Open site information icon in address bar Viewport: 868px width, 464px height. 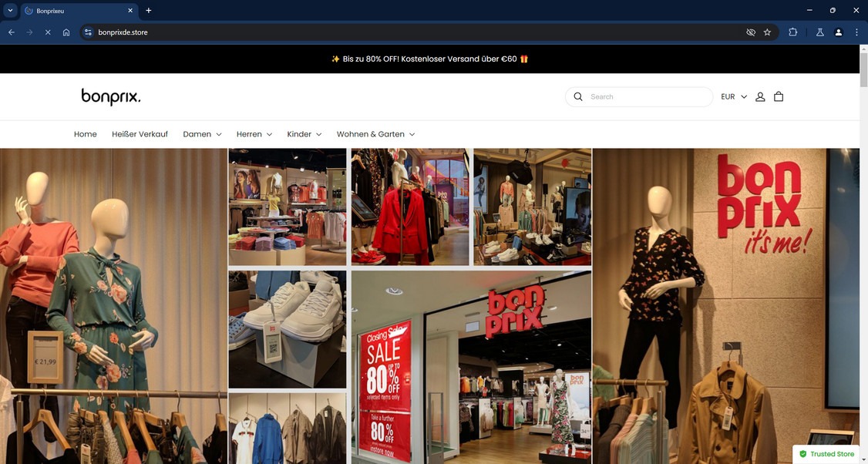coord(88,32)
